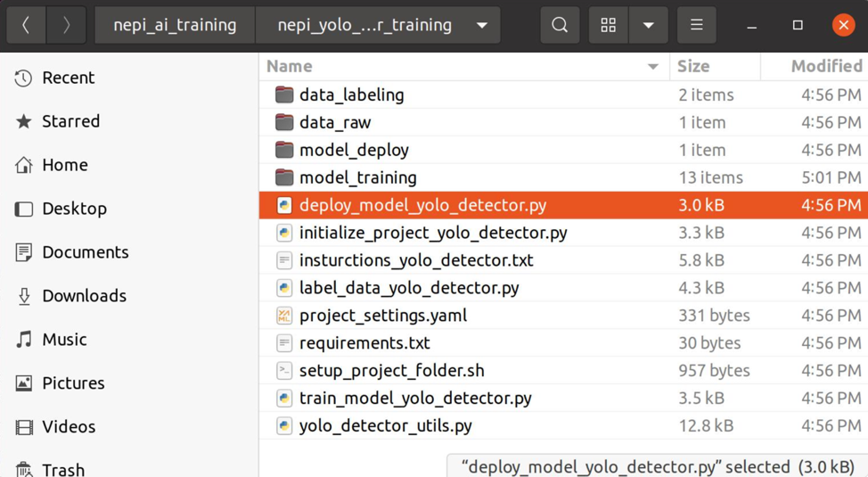Toggle the grid view icon
The image size is (868, 477).
click(x=609, y=26)
